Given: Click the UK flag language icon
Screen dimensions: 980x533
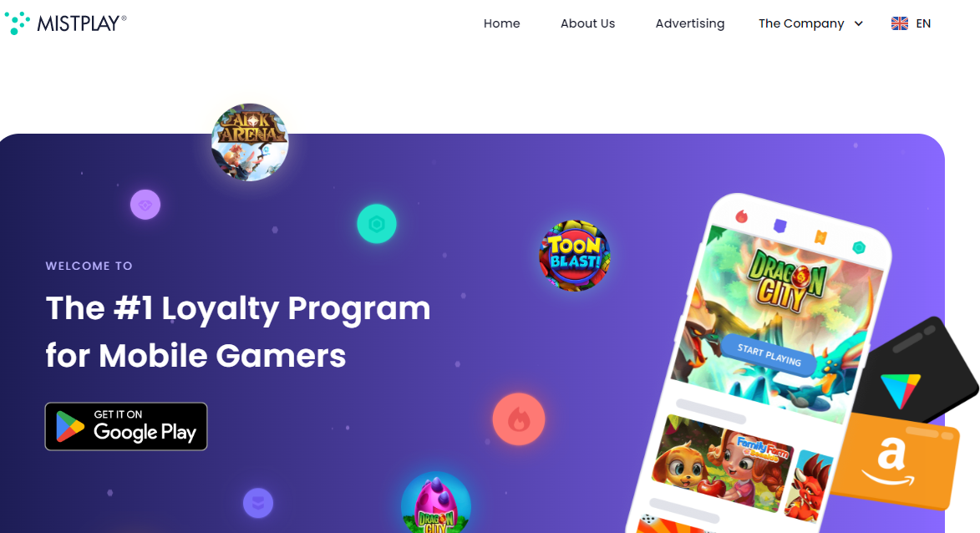Looking at the screenshot, I should click(899, 23).
